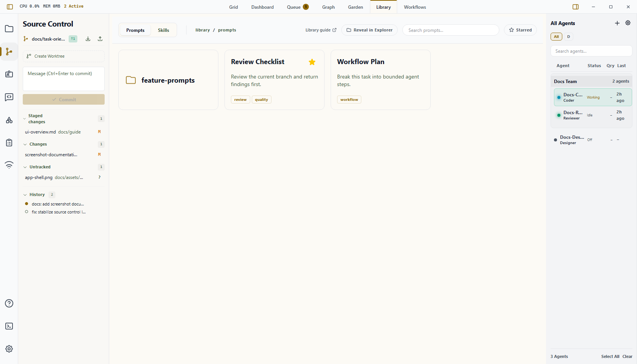Select the Source Control branch icon in sidebar
Viewport: 637px width, 364px height.
coord(9,52)
